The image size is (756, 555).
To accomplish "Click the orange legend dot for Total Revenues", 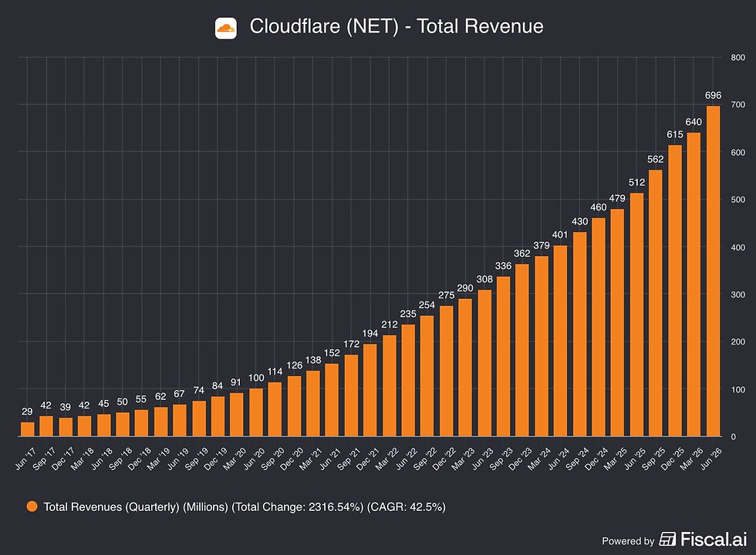I will coord(32,506).
